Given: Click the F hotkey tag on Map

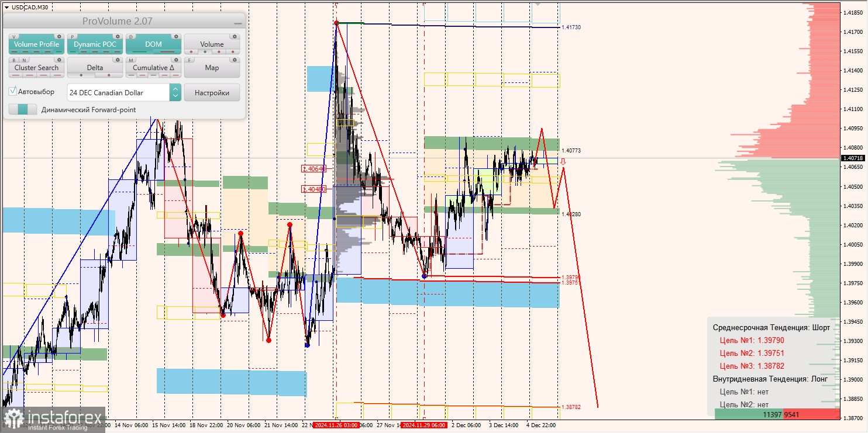Looking at the screenshot, I should click(x=190, y=60).
